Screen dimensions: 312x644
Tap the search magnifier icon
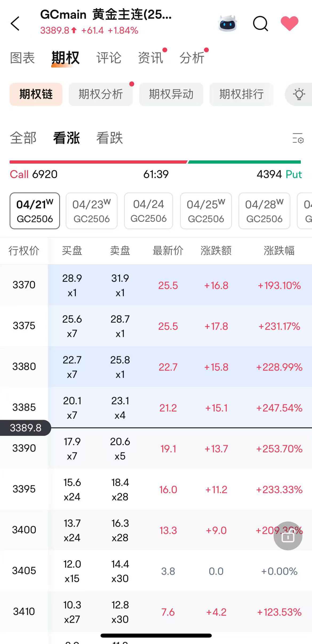click(x=260, y=23)
